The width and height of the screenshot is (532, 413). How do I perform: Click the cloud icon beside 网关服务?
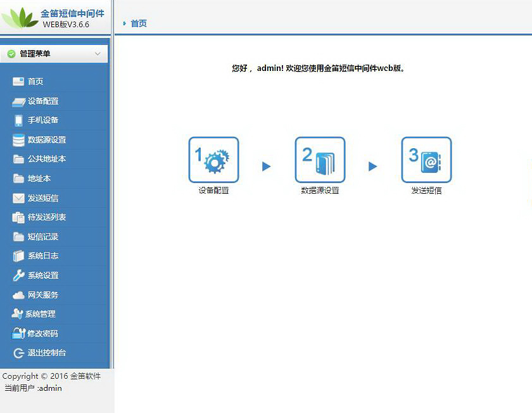18,295
